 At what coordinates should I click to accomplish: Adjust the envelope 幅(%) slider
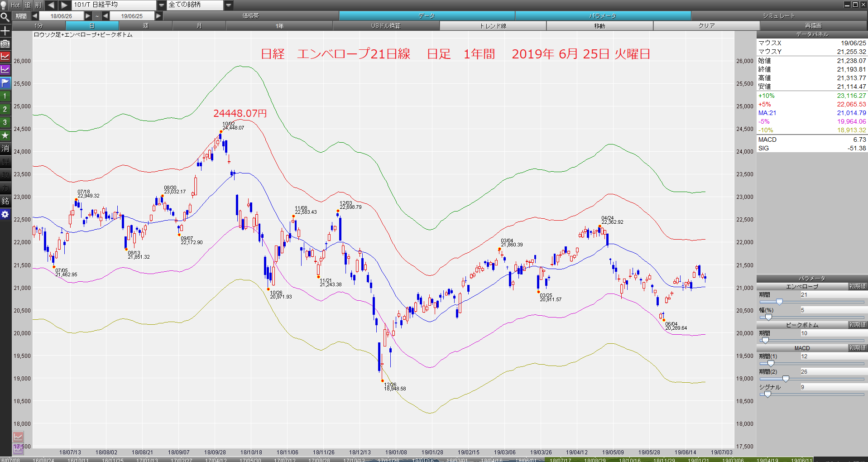coord(768,317)
